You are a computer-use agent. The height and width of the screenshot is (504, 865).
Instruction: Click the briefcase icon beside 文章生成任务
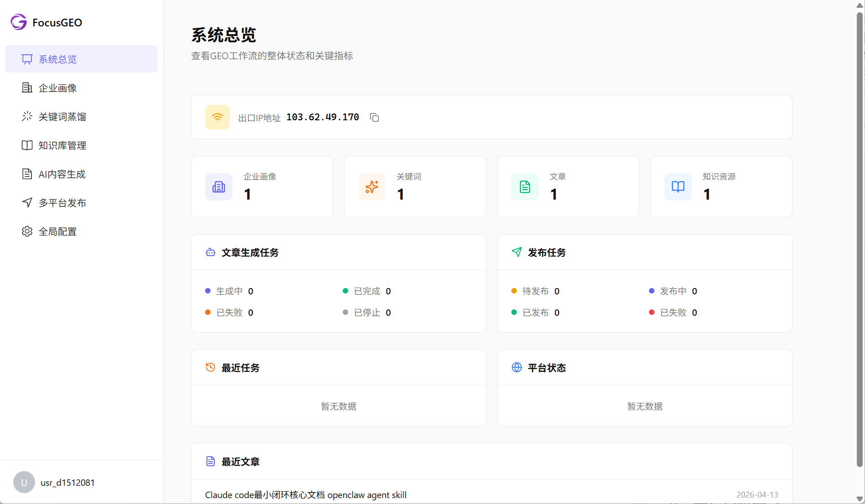pyautogui.click(x=210, y=252)
